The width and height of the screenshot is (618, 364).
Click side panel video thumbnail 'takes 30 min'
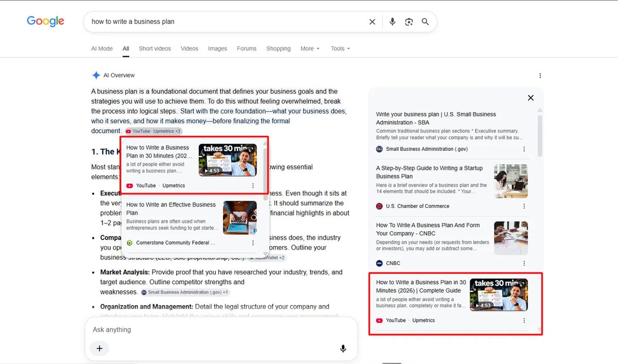pos(499,294)
